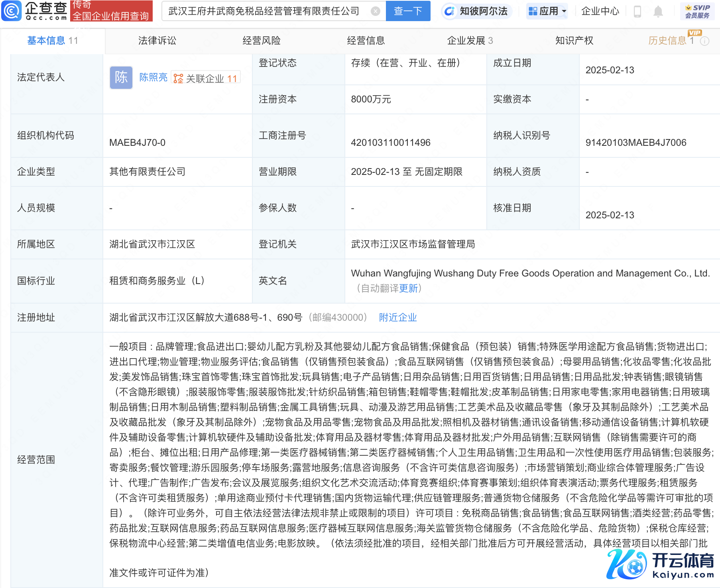The height and width of the screenshot is (588, 720).
Task: Click 附近企业 link next to address
Action: point(397,318)
